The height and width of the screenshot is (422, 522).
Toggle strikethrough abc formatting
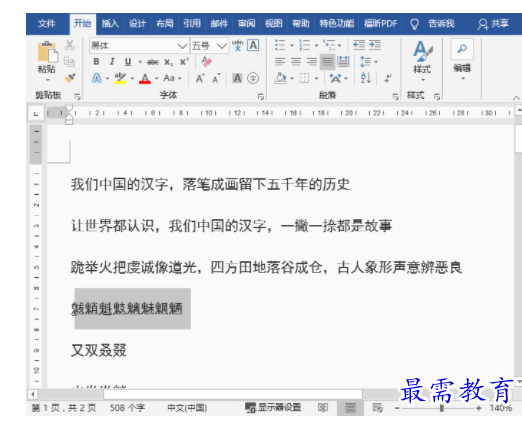(153, 62)
